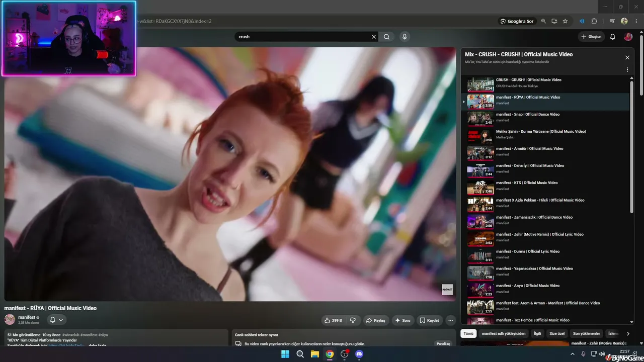Select 'manifest - Daha İyi | Official Music Video'
Image resolution: width=644 pixels, height=362 pixels.
click(545, 169)
